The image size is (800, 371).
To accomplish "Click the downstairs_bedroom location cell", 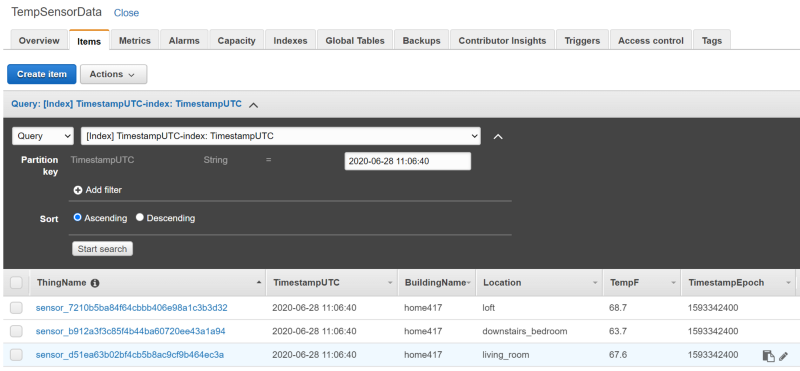I will (524, 332).
